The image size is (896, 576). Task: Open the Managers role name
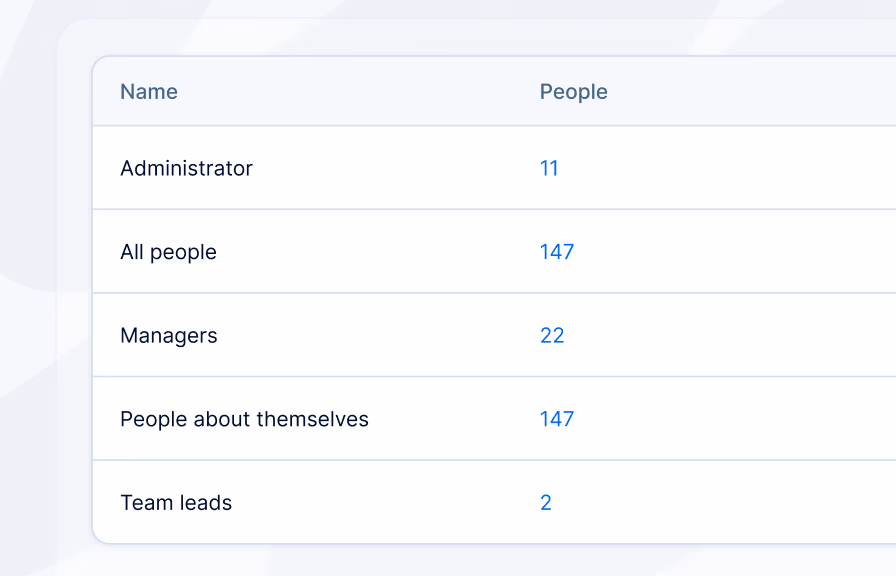(169, 335)
